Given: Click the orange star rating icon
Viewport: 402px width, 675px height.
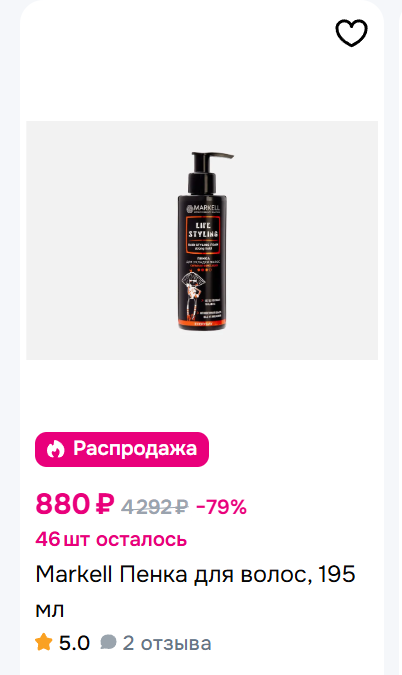Looking at the screenshot, I should [43, 643].
